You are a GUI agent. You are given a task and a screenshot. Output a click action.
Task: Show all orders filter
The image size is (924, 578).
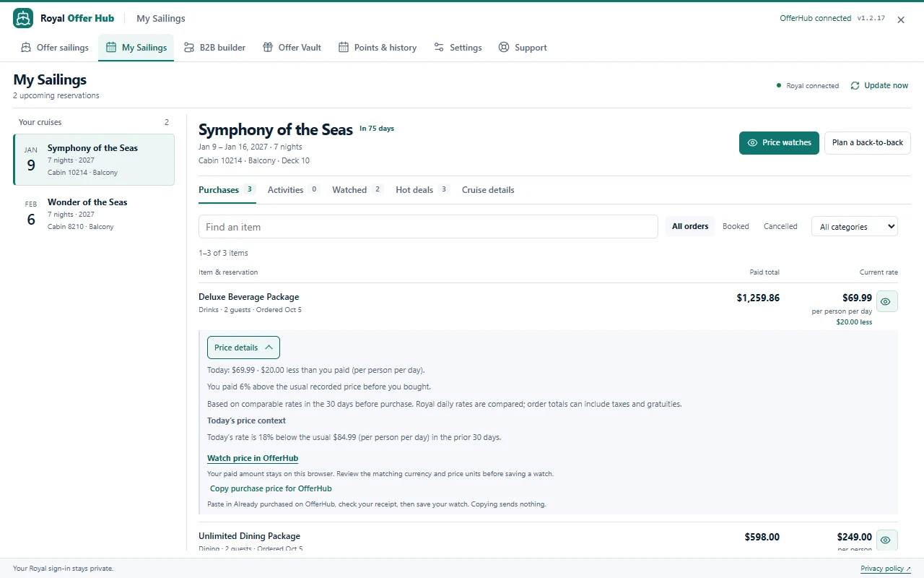(x=690, y=226)
